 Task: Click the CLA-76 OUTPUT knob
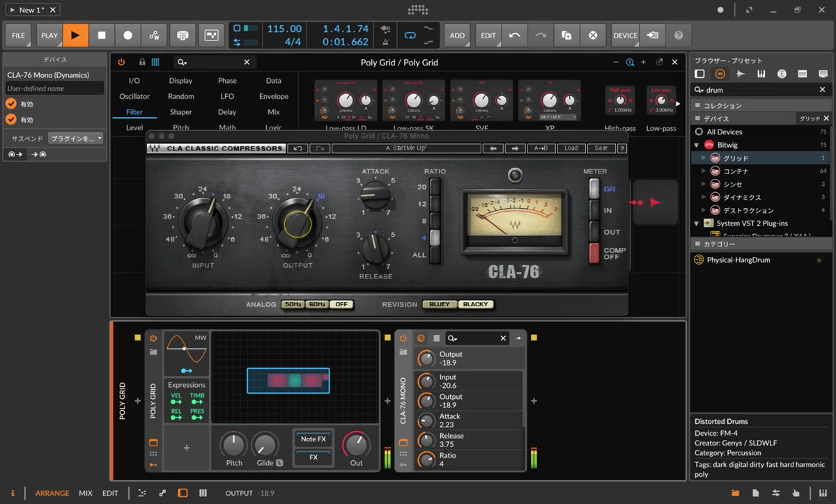297,223
